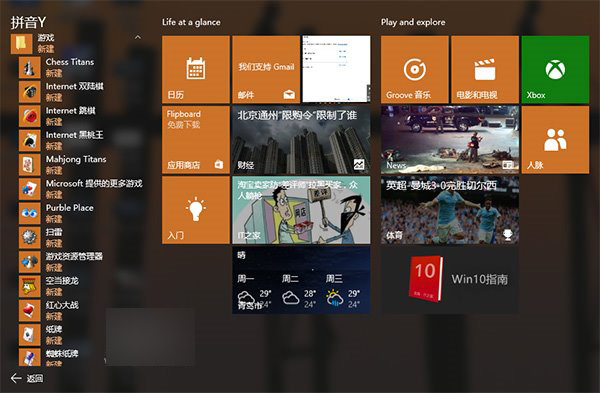Launch Mahjong Titans icon
This screenshot has height=393, width=600.
pos(29,165)
